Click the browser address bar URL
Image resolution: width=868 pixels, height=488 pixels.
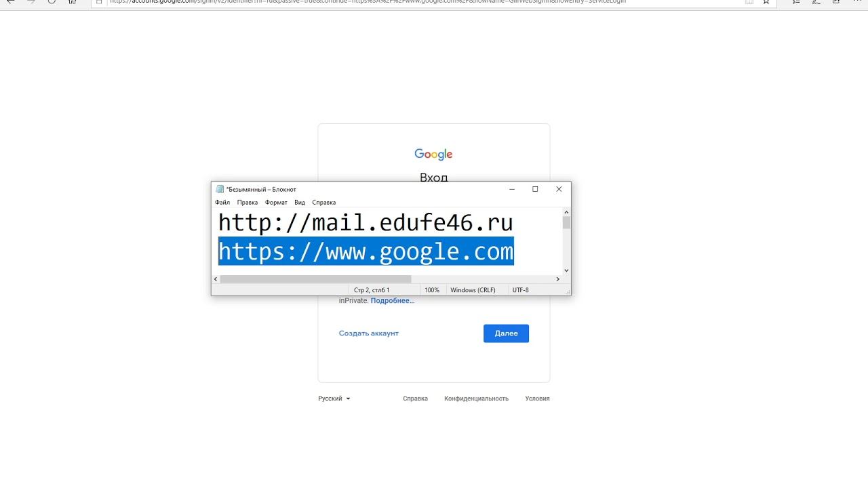(366, 2)
